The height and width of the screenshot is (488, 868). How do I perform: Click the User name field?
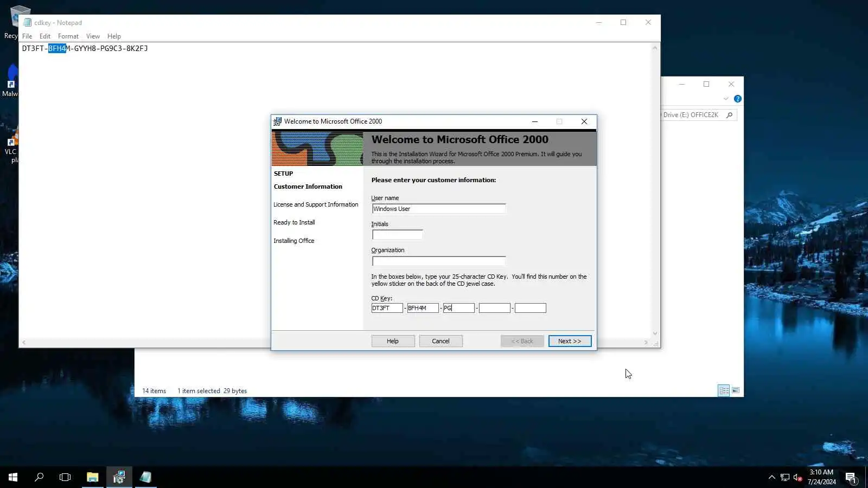(439, 209)
